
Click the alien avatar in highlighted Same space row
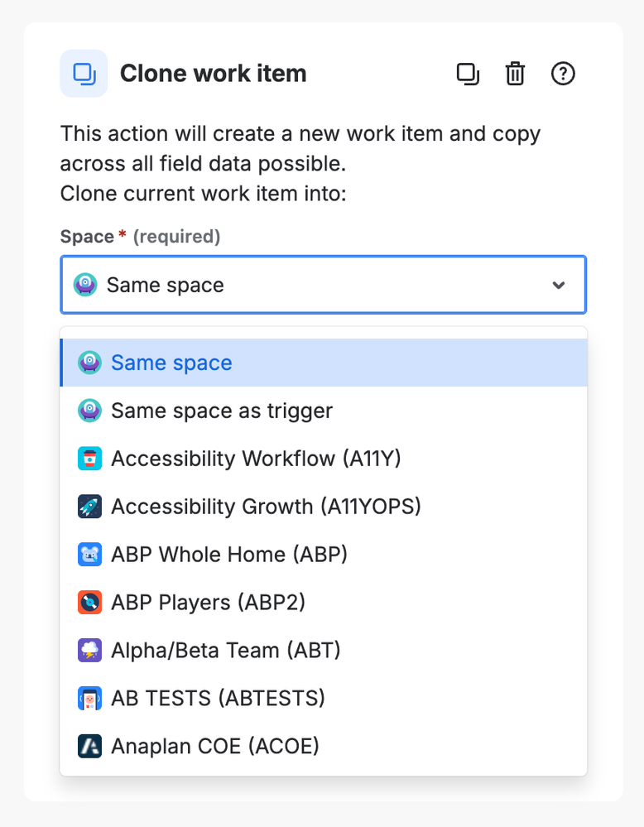(x=89, y=363)
